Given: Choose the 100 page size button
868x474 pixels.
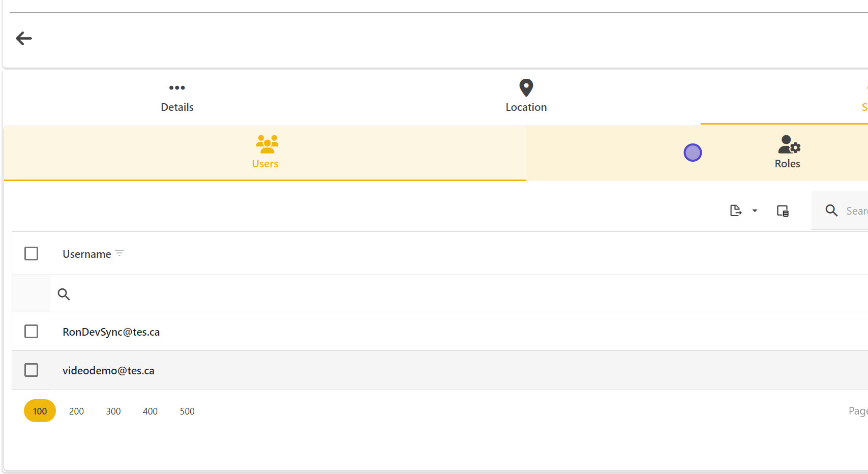Looking at the screenshot, I should [40, 411].
